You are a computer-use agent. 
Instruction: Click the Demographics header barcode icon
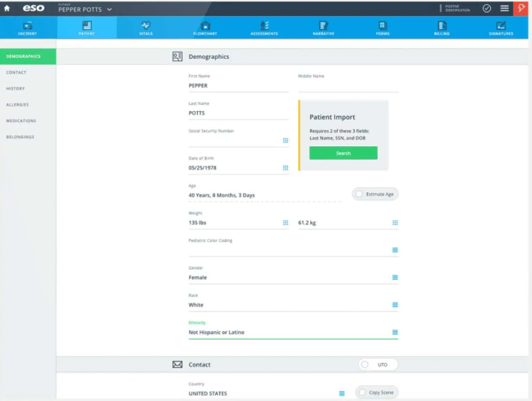[x=176, y=57]
